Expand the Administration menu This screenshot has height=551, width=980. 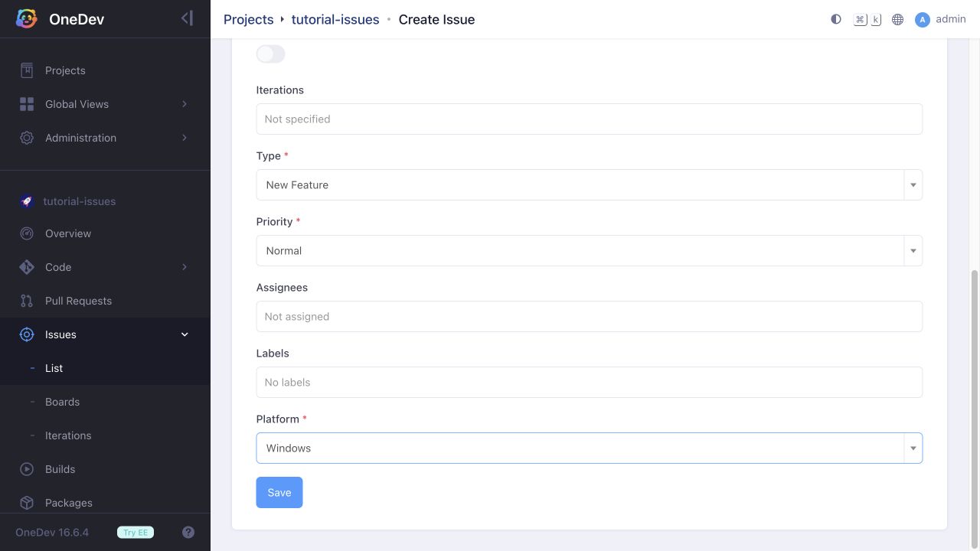pyautogui.click(x=105, y=138)
